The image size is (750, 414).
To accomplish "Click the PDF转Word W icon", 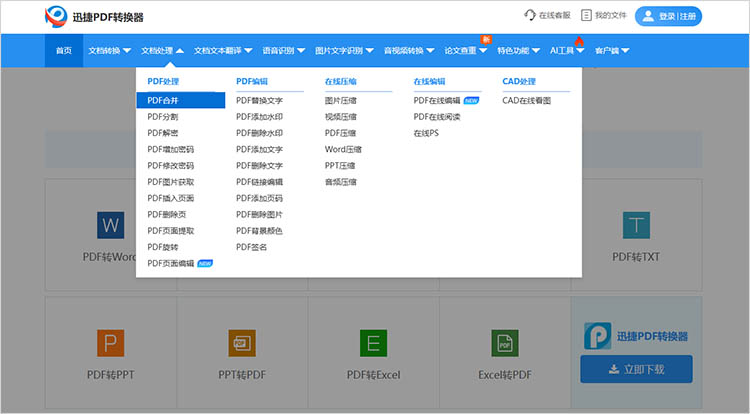I will pyautogui.click(x=110, y=225).
